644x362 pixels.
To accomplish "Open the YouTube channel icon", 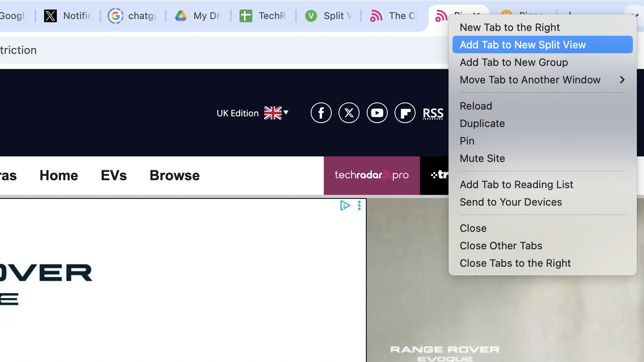I will (377, 113).
